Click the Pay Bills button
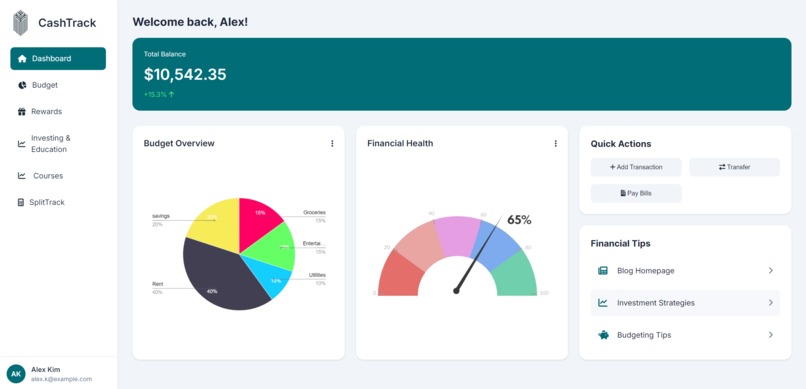The image size is (806, 389). (x=636, y=194)
